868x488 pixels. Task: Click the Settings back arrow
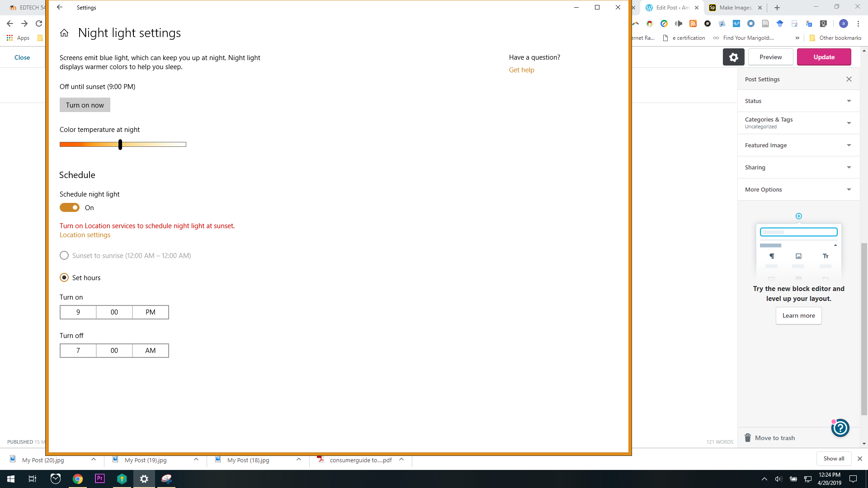(x=60, y=7)
